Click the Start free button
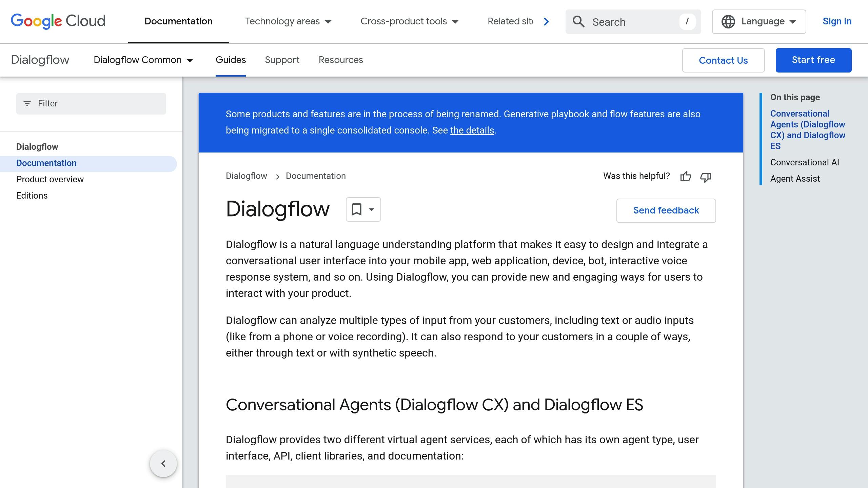Viewport: 868px width, 488px height. click(813, 60)
